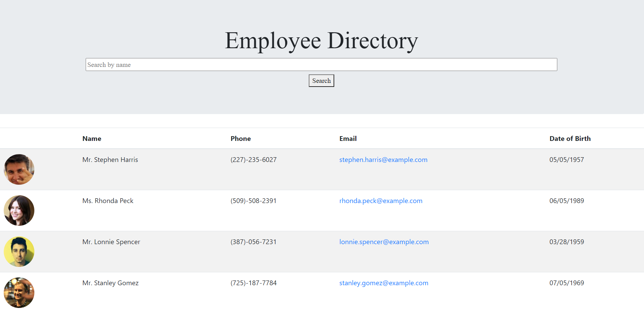Image resolution: width=644 pixels, height=310 pixels.
Task: Select Mr. Stanley Gomez's date of birth
Action: 566,283
